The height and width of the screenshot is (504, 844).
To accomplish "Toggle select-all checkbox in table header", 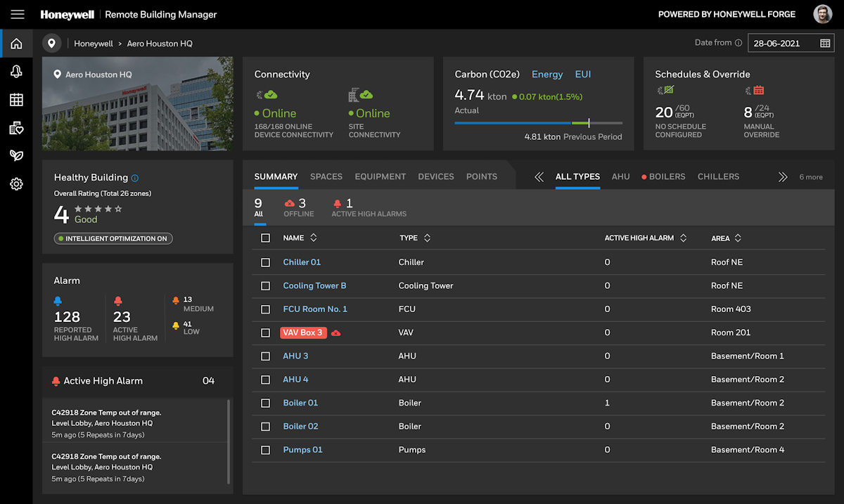I will pyautogui.click(x=265, y=238).
